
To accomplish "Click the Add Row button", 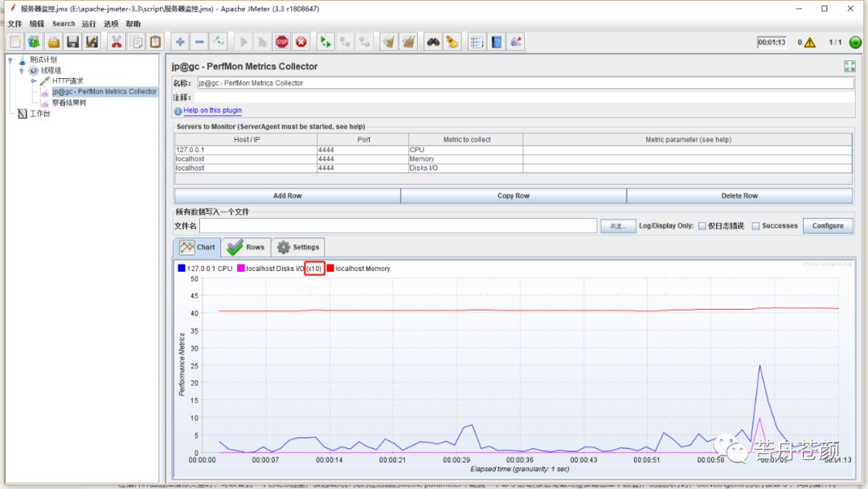I will pyautogui.click(x=287, y=195).
